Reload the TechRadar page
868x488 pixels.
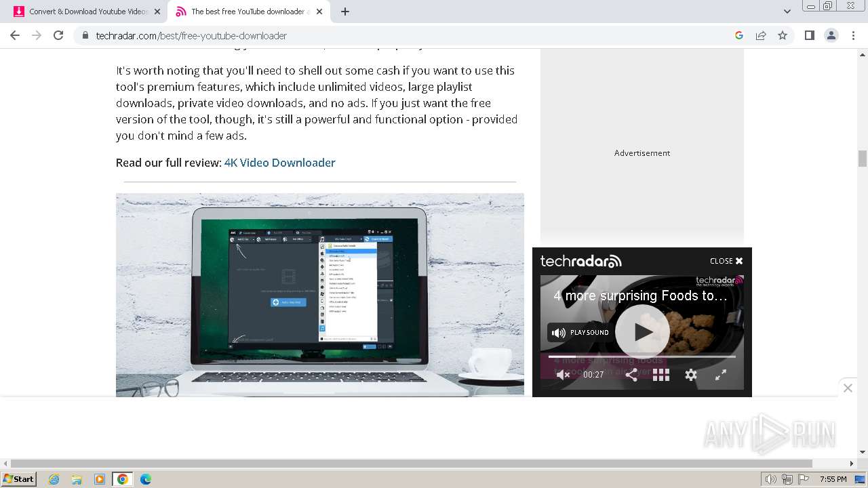58,35
